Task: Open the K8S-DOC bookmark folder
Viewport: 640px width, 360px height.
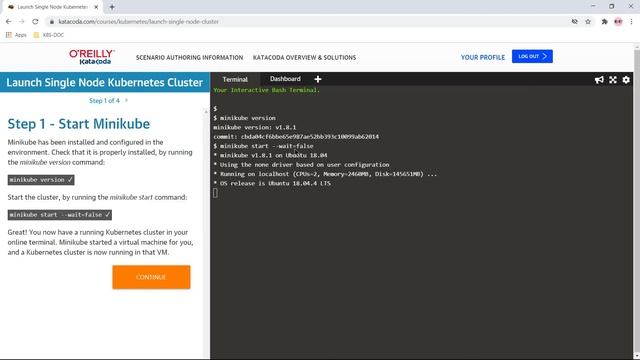Action: coord(49,35)
